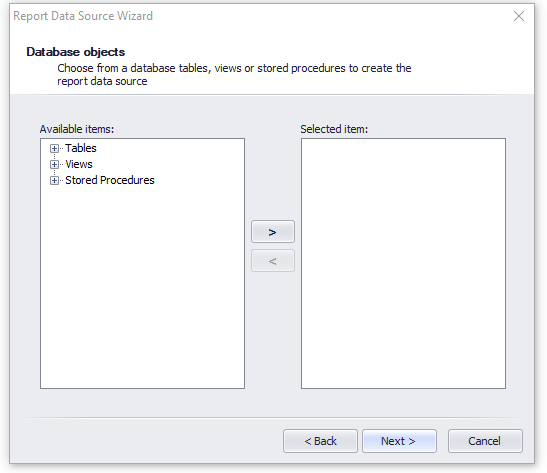Select the Tables tree item label
Screen dimensions: 547x473
point(81,148)
